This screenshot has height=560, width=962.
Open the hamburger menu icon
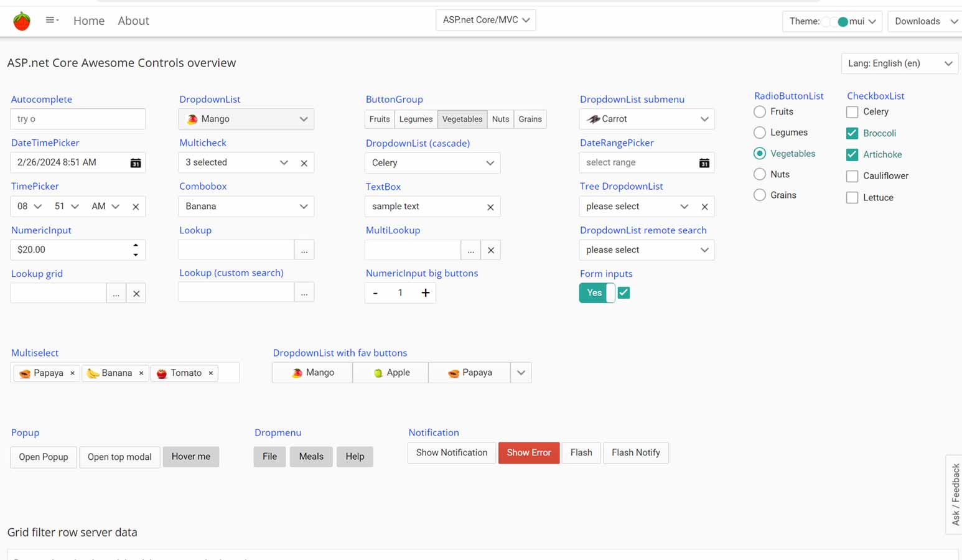[52, 21]
